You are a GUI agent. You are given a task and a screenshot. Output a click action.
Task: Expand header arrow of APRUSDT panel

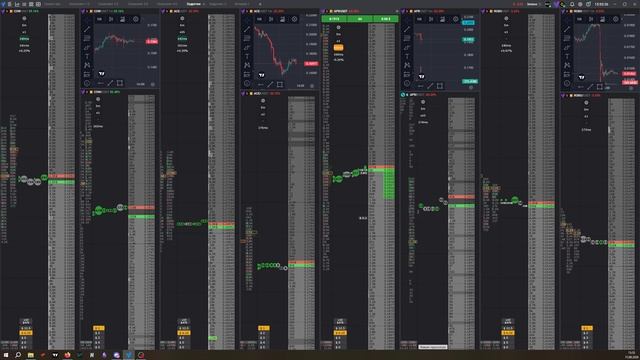point(327,11)
